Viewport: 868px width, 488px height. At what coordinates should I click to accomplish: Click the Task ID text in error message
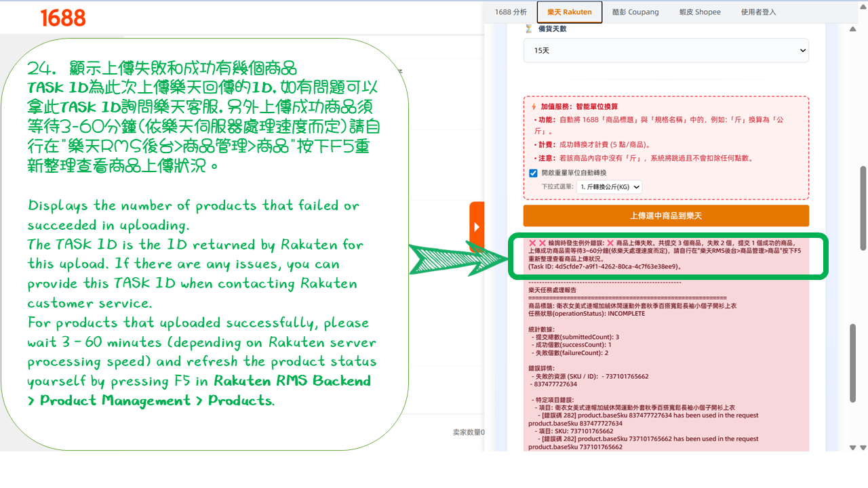(604, 267)
